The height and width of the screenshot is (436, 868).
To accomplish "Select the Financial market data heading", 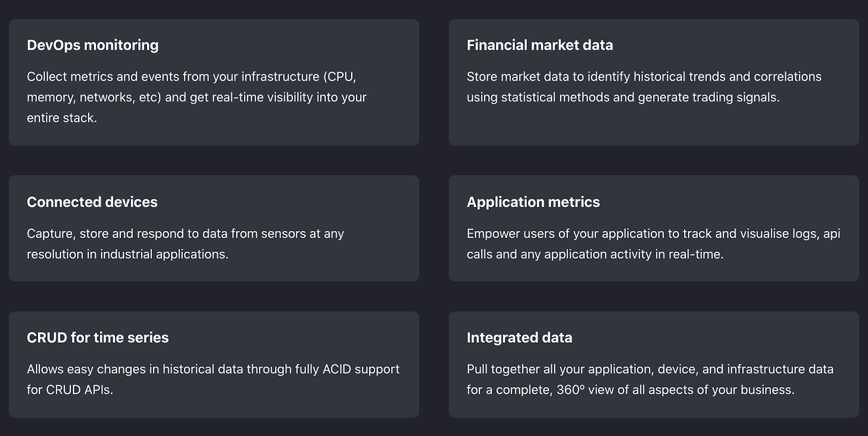I will (539, 45).
